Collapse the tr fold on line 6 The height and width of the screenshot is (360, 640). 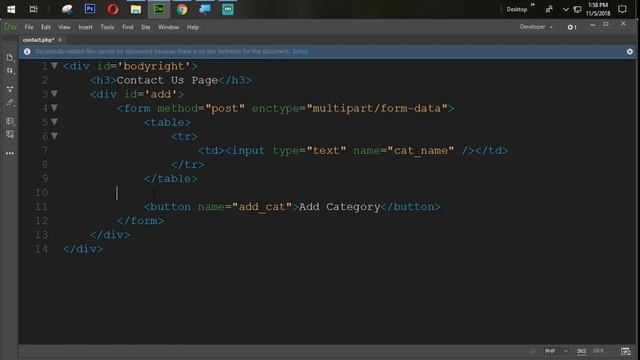(x=54, y=136)
